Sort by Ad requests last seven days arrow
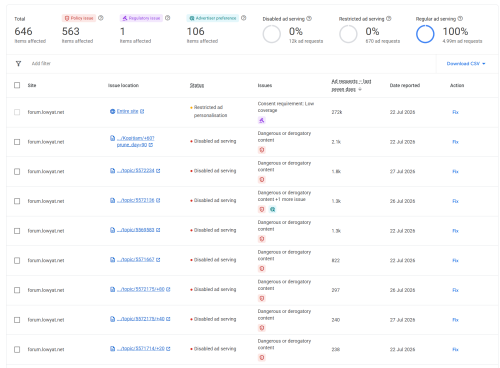Screen dimensions: 500x368 (x=360, y=89)
